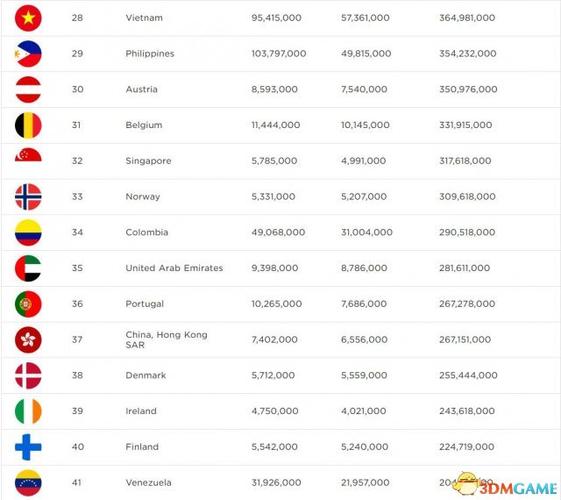The image size is (561, 500).
Task: Select Vietnam's population value 95,415,000
Action: tap(276, 18)
